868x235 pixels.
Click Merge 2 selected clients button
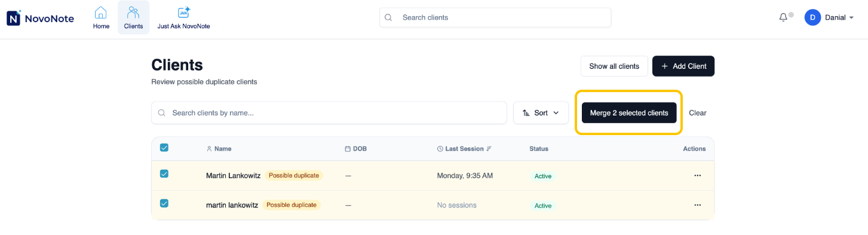629,112
